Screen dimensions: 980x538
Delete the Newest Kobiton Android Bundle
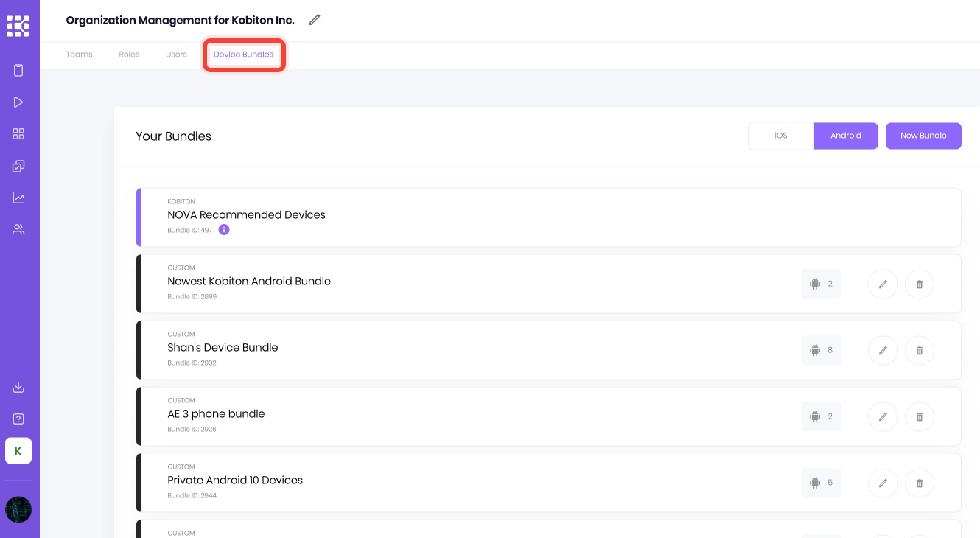[920, 284]
